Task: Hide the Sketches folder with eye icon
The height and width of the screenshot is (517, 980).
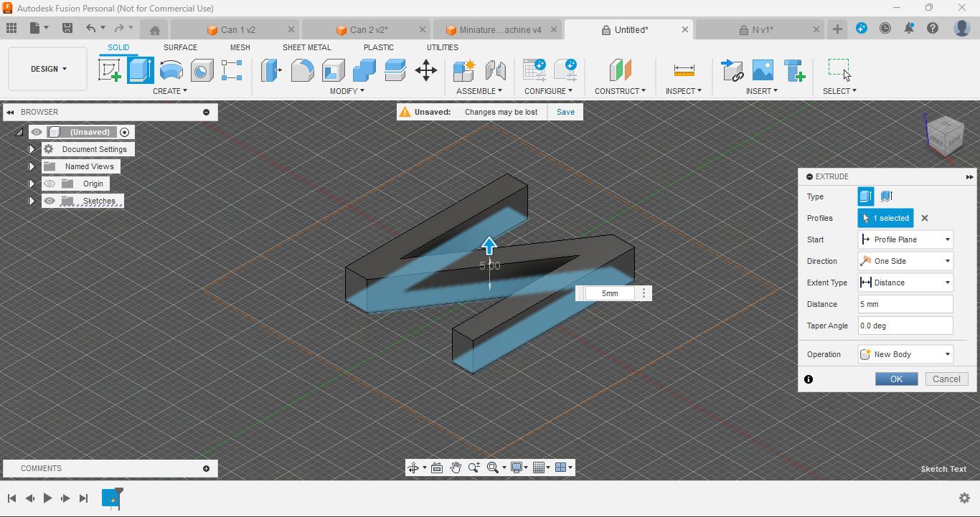Action: [x=49, y=201]
